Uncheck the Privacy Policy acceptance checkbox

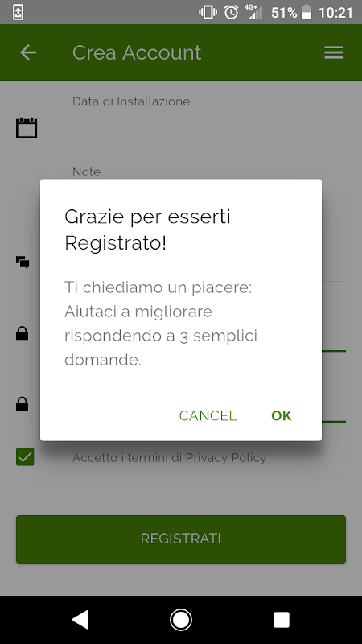click(x=25, y=457)
